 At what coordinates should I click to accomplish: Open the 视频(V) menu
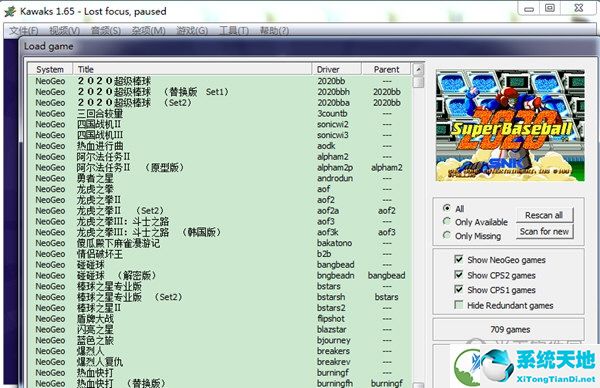pyautogui.click(x=64, y=31)
